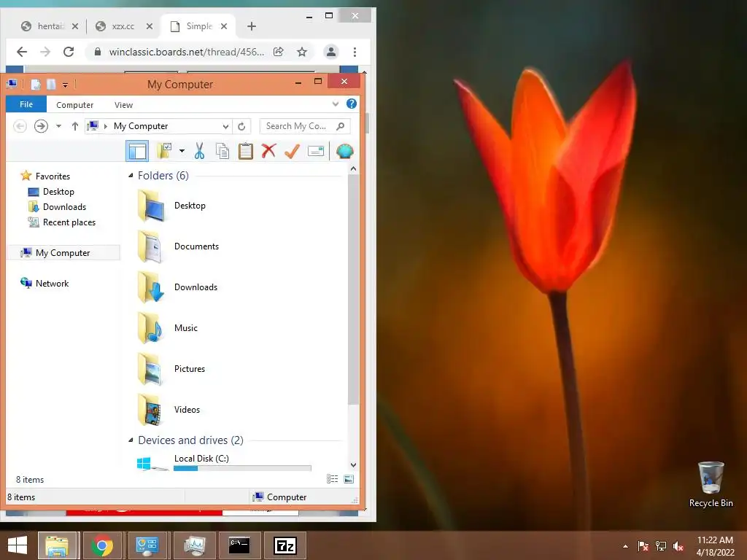747x560 pixels.
Task: Click the blue shell icon in toolbar
Action: pyautogui.click(x=344, y=152)
